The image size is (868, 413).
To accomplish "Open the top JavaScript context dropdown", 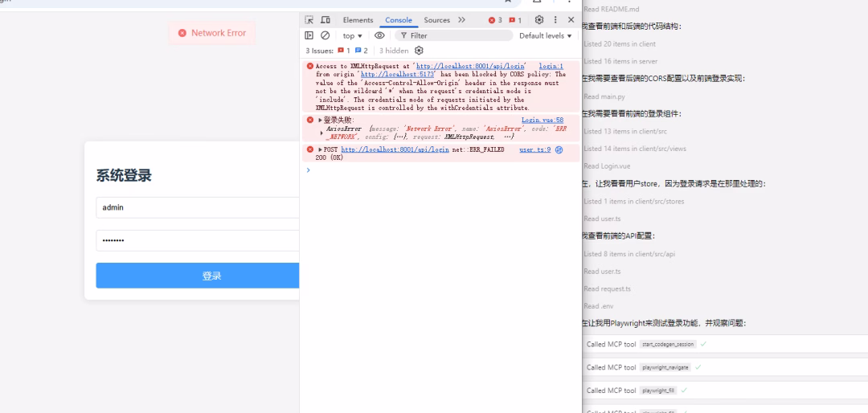I will (352, 35).
